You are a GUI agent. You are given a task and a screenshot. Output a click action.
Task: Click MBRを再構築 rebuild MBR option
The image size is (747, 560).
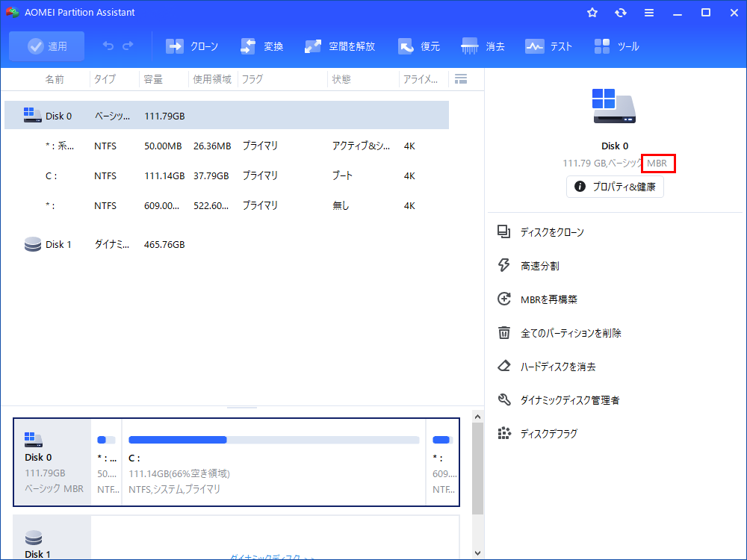[x=548, y=299]
